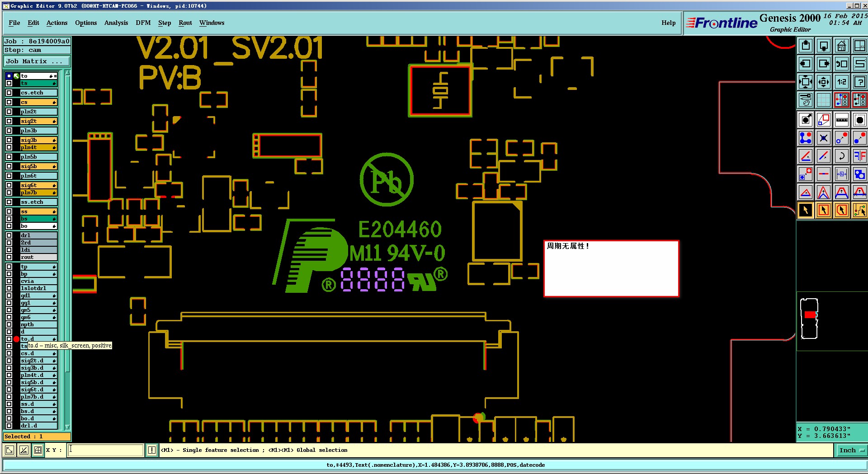Open the DFM menu

click(x=143, y=23)
